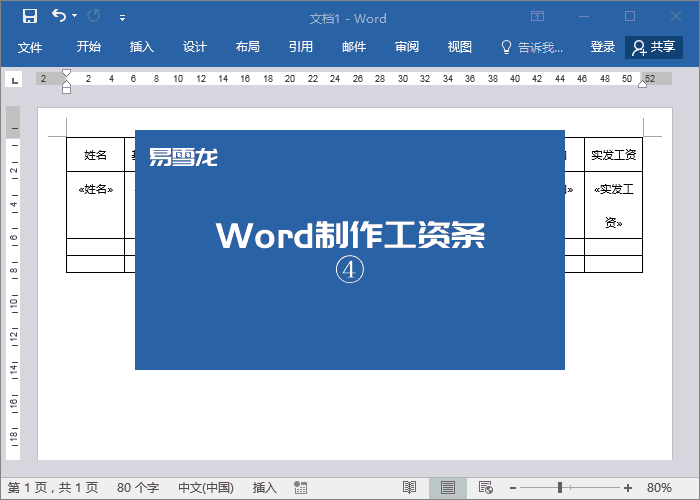
Task: Click the zoom out minus button
Action: click(513, 488)
